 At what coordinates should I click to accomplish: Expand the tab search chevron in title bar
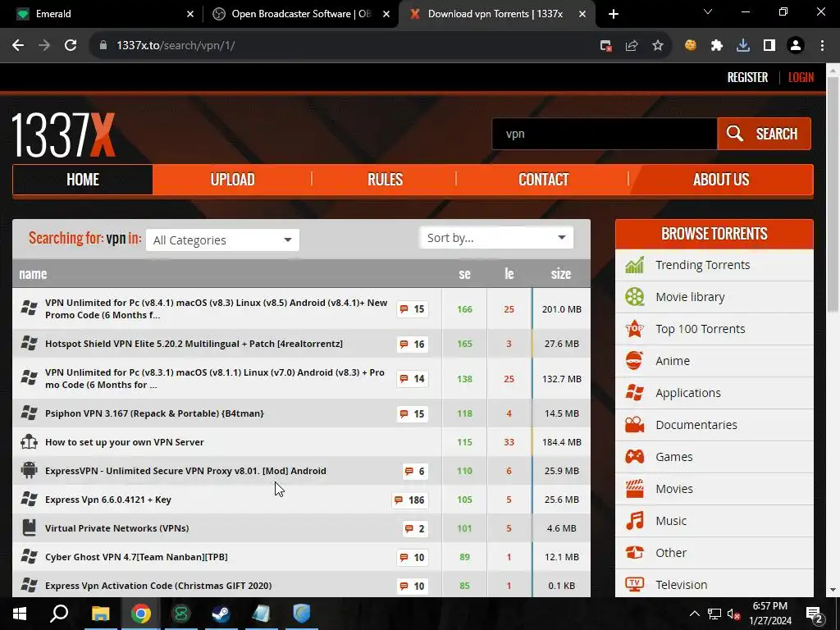(x=708, y=11)
